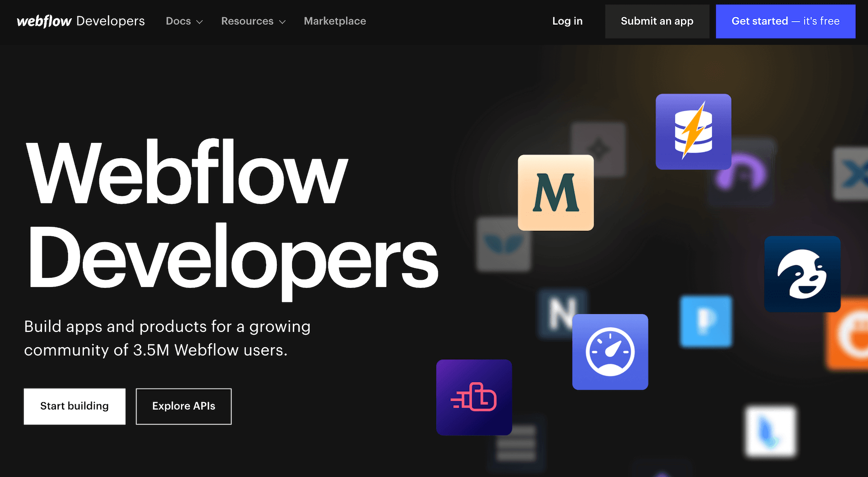Click the dark blue sloth app icon
The width and height of the screenshot is (868, 477).
pyautogui.click(x=802, y=274)
